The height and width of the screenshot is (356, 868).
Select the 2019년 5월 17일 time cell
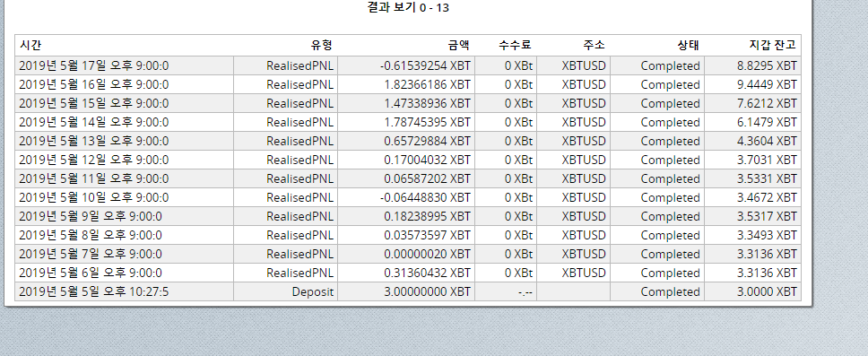click(124, 65)
